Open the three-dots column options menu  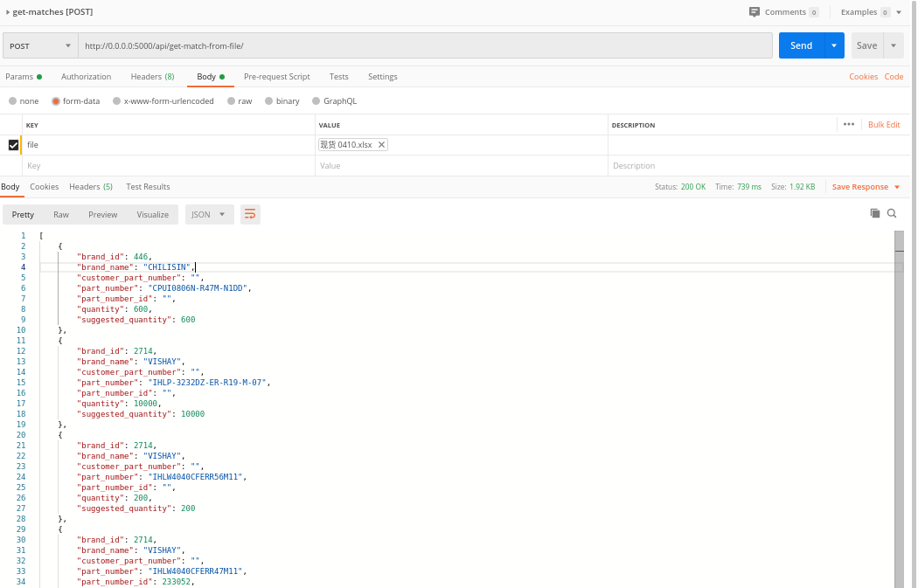[849, 124]
